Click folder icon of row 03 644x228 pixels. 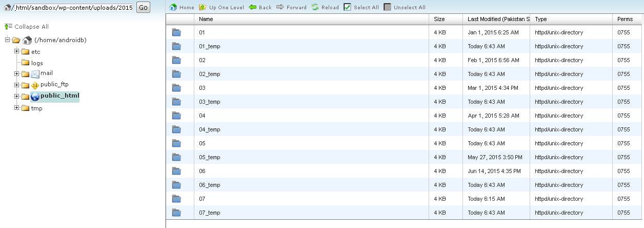click(x=176, y=88)
